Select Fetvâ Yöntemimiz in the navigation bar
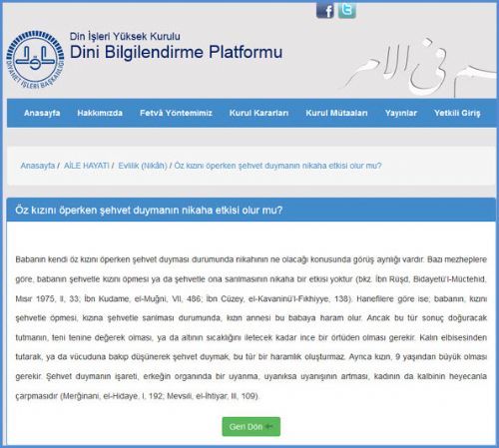Image resolution: width=499 pixels, height=448 pixels. 176,113
